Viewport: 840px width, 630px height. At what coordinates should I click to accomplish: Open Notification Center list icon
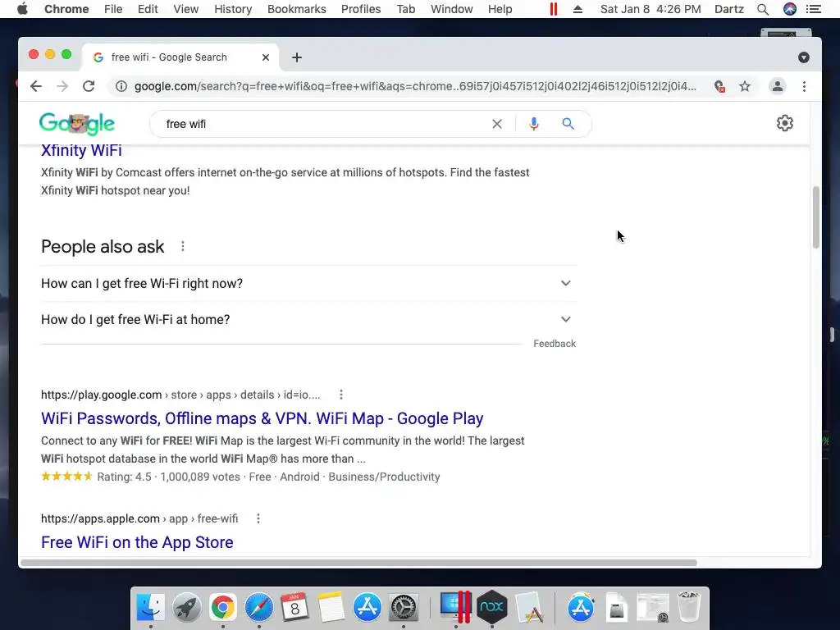coord(814,9)
